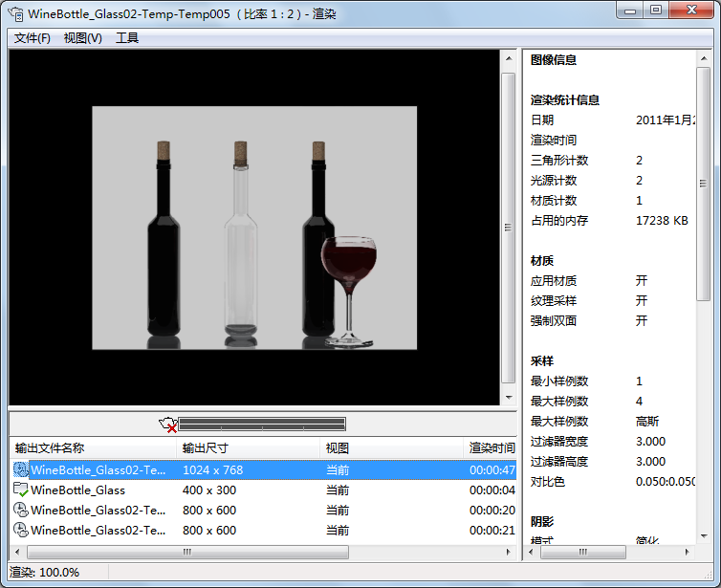Click the checkmark icon beside WineBottle_Glass
Image resolution: width=721 pixels, height=588 pixels.
[x=21, y=490]
